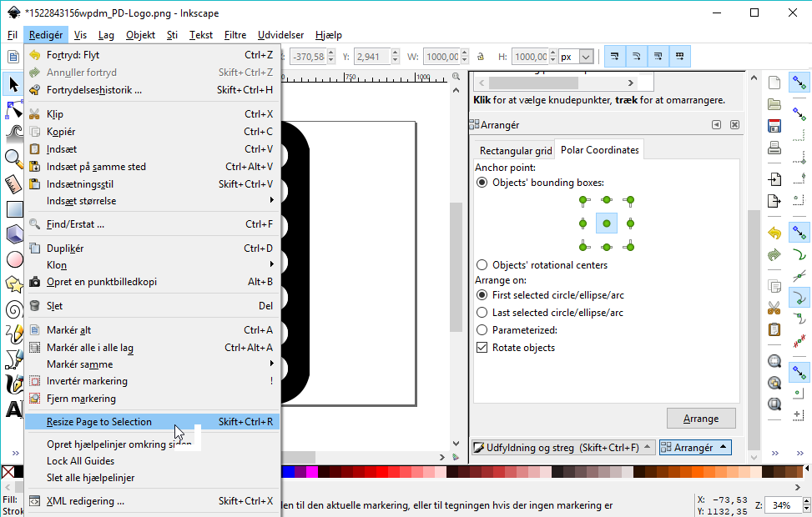Expand the left toolbox overflow chevron
This screenshot has width=812, height=517.
[16, 454]
